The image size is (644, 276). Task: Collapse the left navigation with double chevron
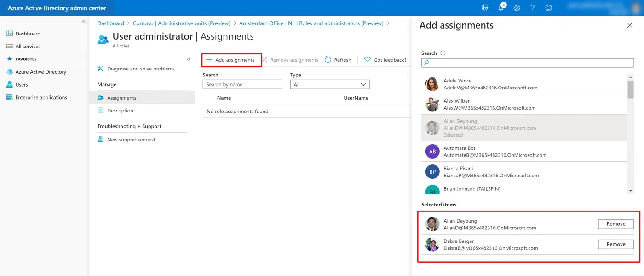[84, 21]
